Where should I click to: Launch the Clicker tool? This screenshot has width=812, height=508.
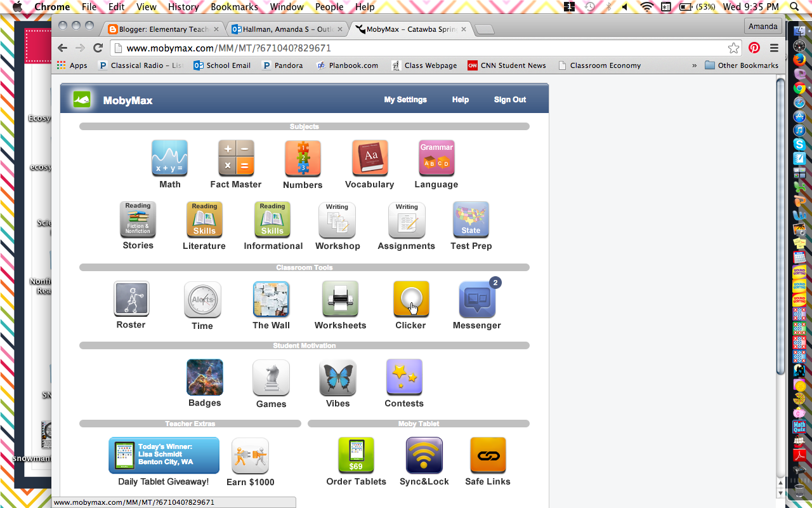coord(410,298)
